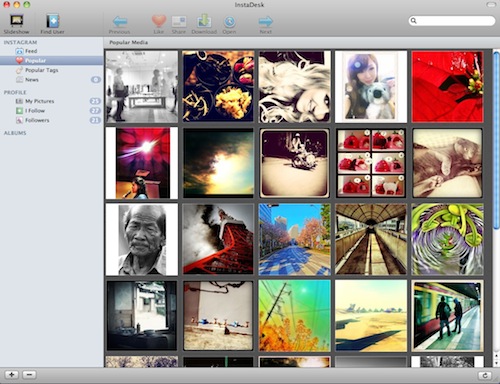
Task: Open the passion flower close-up photo
Action: click(447, 240)
